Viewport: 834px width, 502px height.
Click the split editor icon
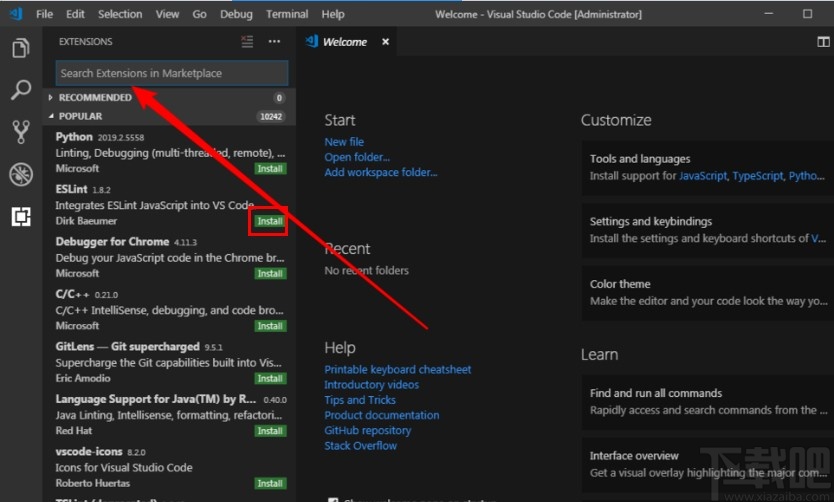click(x=823, y=42)
